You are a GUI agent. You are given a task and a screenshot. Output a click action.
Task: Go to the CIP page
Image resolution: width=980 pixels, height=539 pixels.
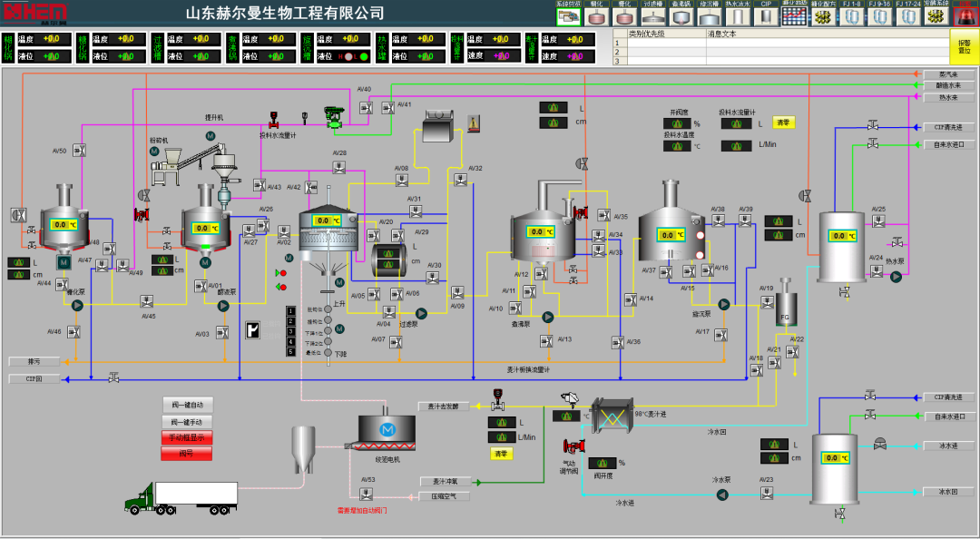coord(766,16)
